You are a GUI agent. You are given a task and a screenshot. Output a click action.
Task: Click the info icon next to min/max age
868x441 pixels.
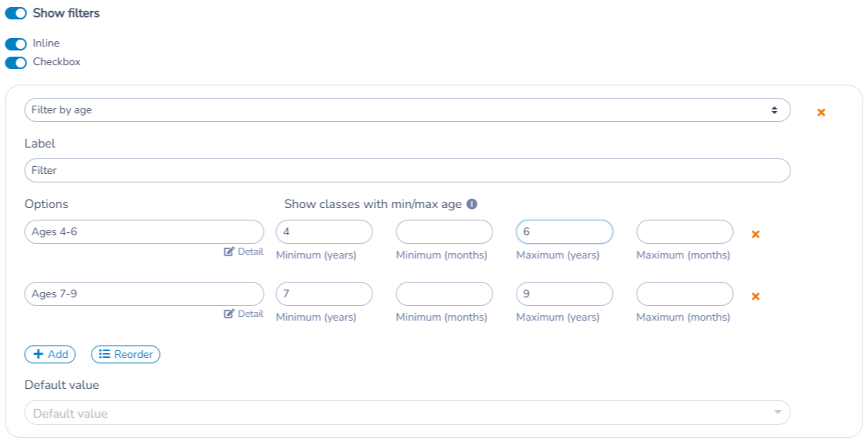coord(472,204)
